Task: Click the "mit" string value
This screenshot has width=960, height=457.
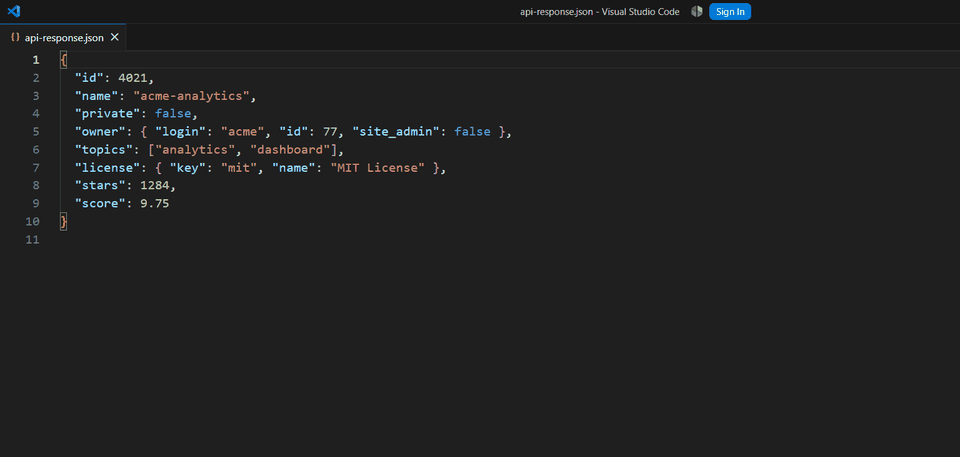Action: click(x=238, y=167)
